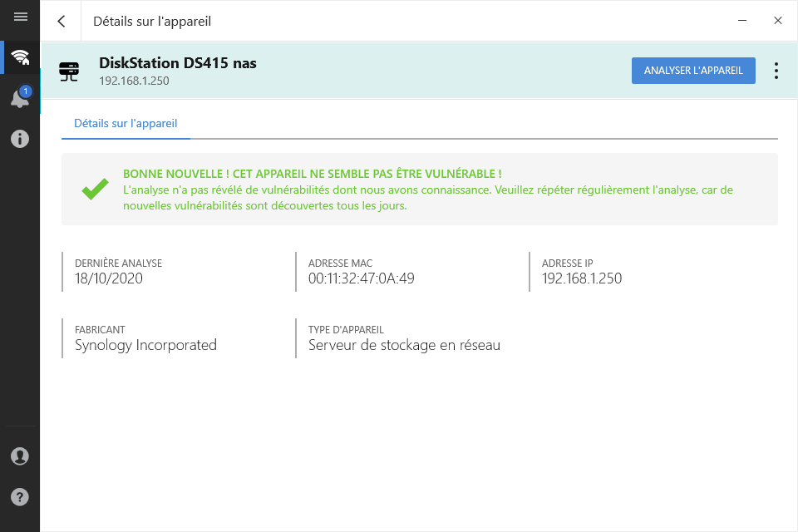Click the MAC address 00:11:32:47:0A:49
The height and width of the screenshot is (532, 798).
coord(361,278)
